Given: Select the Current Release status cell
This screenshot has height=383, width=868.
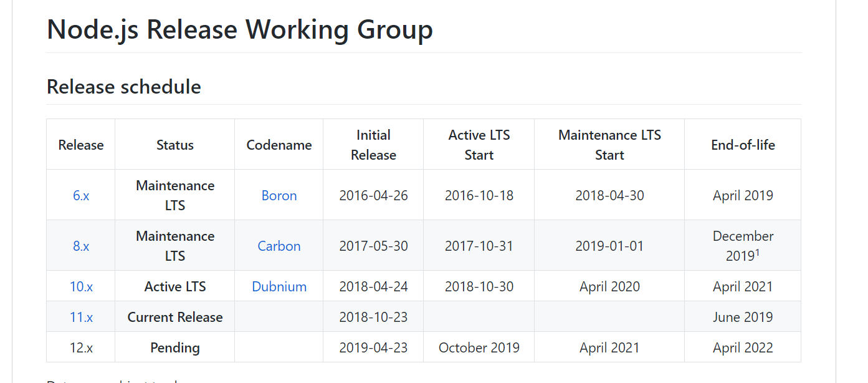Looking at the screenshot, I should coord(175,317).
